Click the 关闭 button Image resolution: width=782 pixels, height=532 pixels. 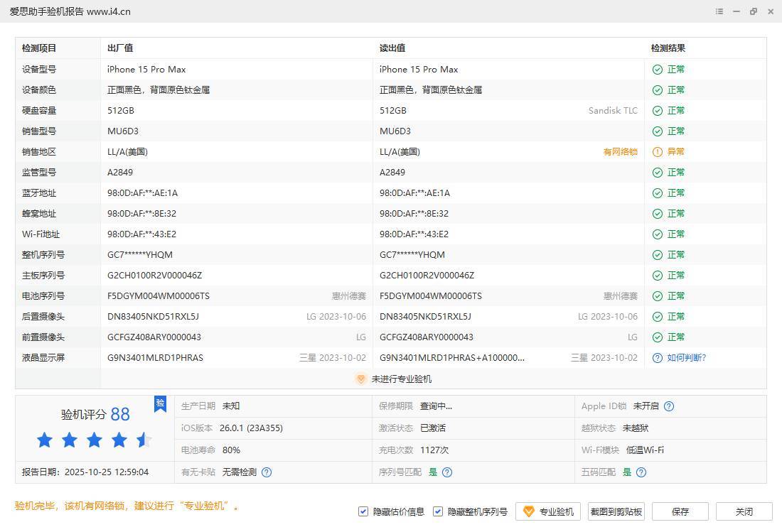tap(744, 511)
